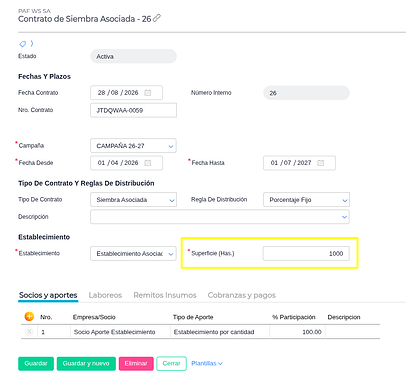
Task: Click the Fecha Desde date field
Action: click(126, 163)
